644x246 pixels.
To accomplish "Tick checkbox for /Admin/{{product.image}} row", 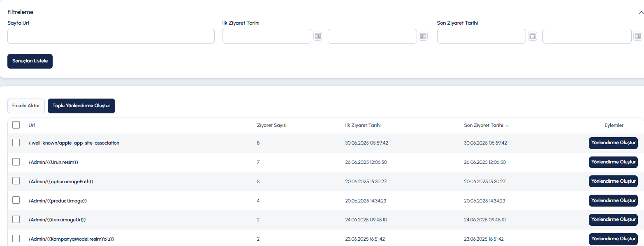I will pos(16,200).
